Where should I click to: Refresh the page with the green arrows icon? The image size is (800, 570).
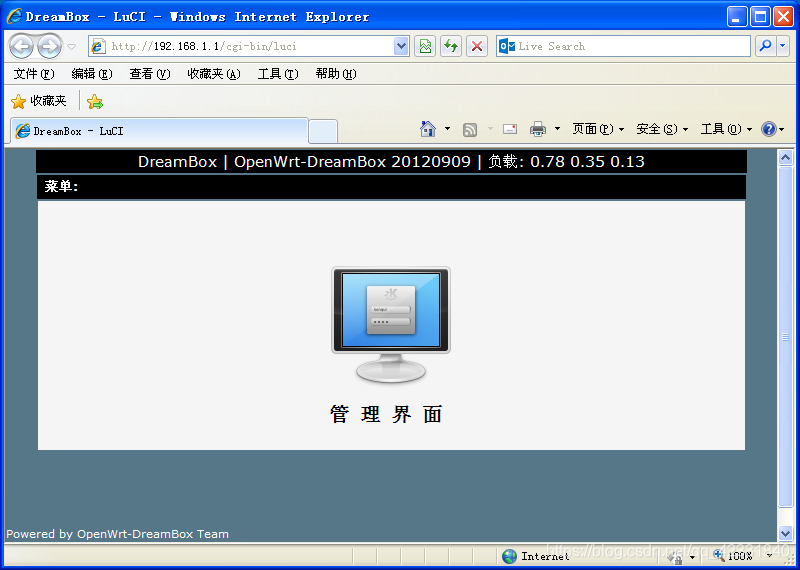(x=451, y=46)
